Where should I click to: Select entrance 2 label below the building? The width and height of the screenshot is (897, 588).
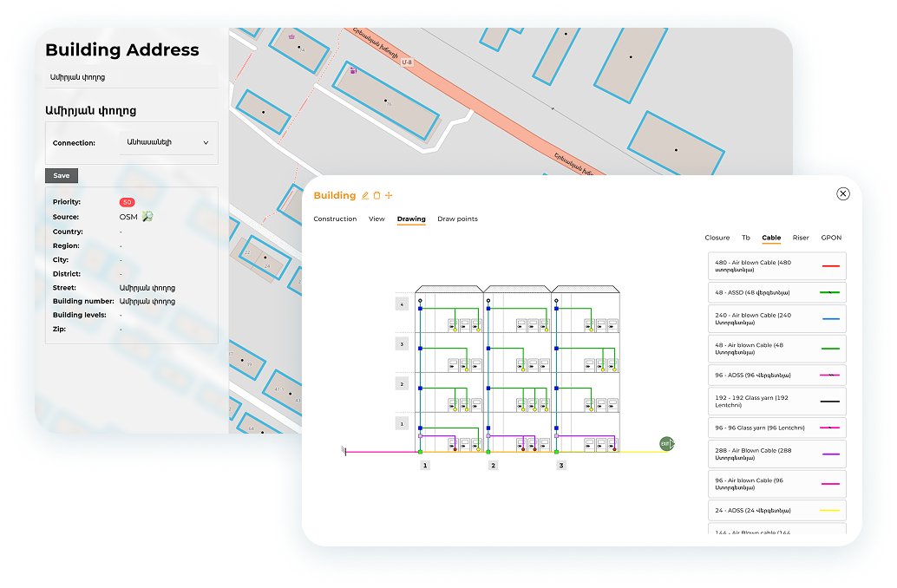point(493,466)
